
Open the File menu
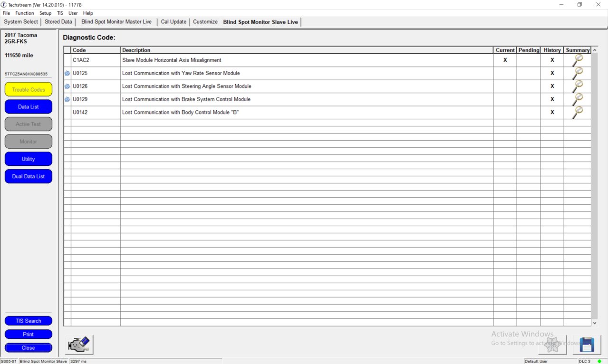pos(6,13)
